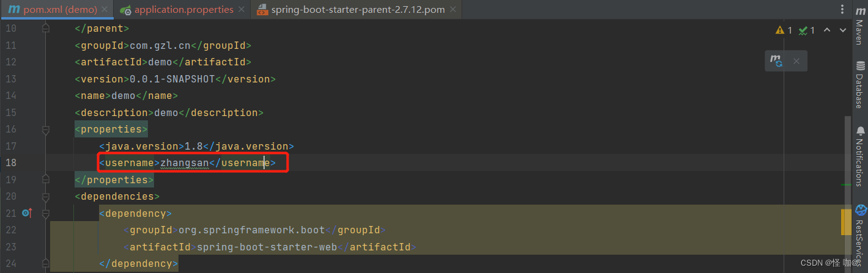Open the application.properties tab

[183, 9]
